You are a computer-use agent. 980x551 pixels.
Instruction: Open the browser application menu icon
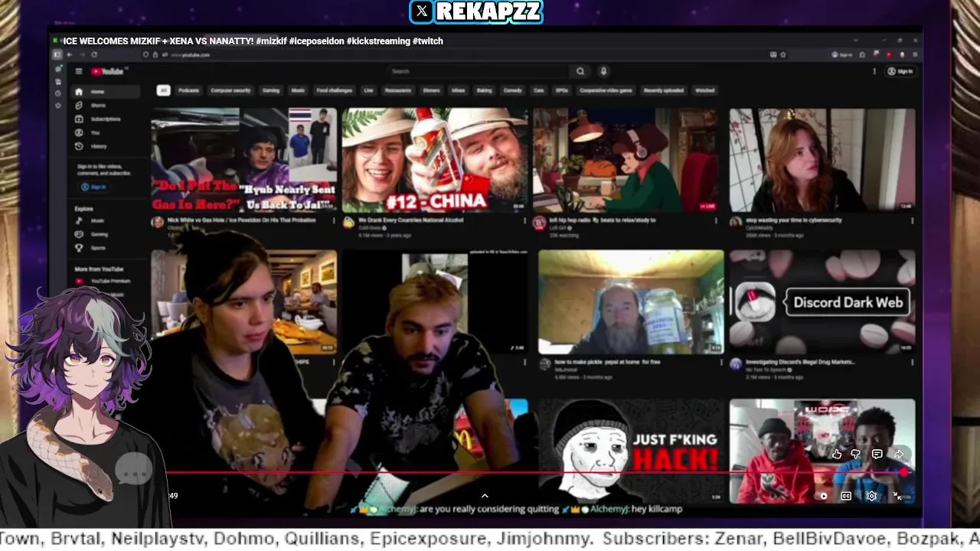915,55
